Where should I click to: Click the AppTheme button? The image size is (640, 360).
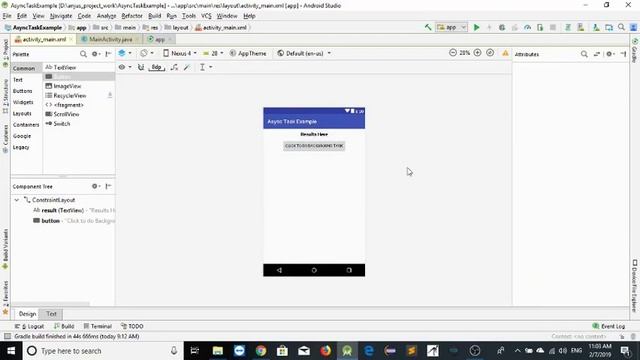pyautogui.click(x=248, y=53)
